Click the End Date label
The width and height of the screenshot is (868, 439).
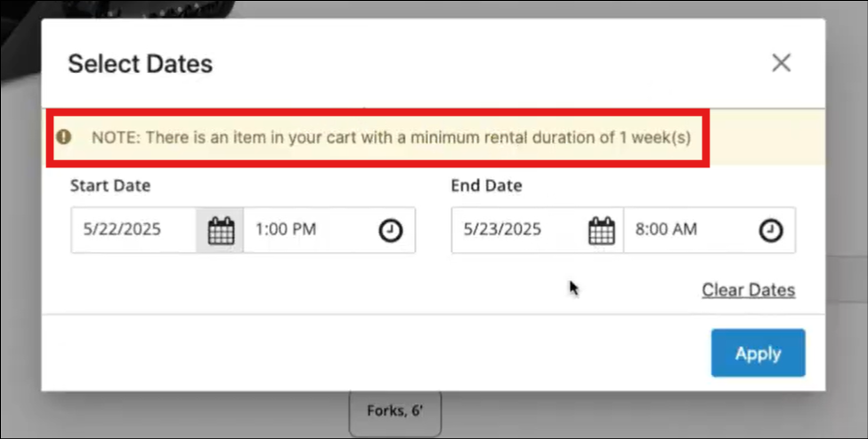click(x=486, y=186)
